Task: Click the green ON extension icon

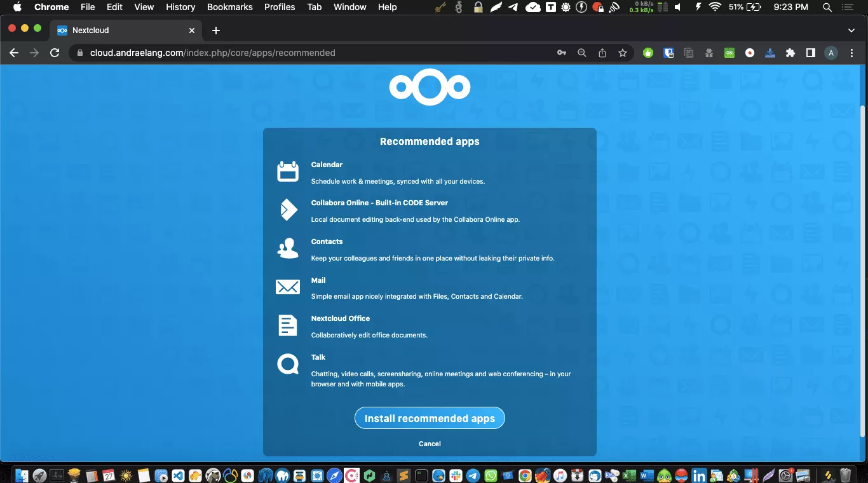Action: pyautogui.click(x=729, y=53)
